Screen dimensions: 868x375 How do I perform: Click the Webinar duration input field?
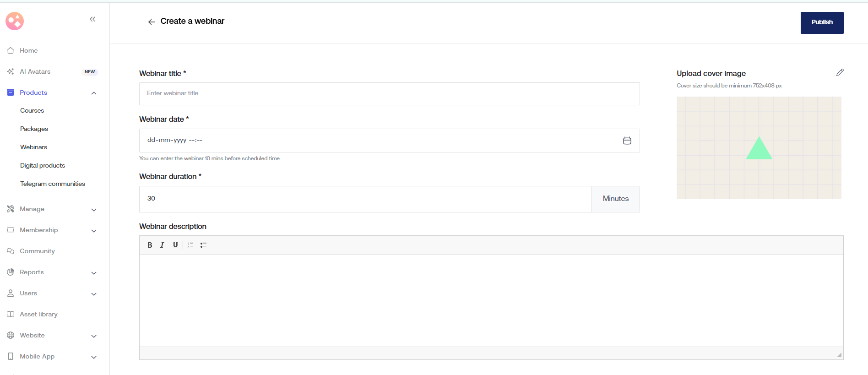tap(365, 199)
